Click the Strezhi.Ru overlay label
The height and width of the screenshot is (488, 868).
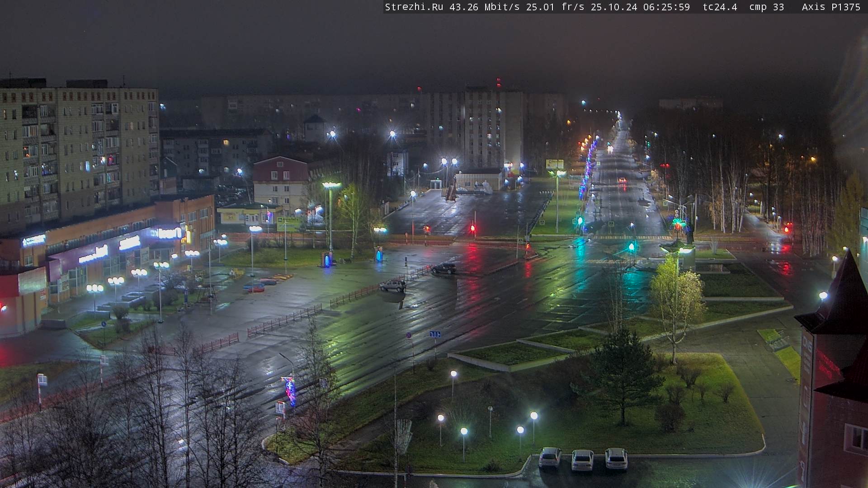(x=414, y=7)
